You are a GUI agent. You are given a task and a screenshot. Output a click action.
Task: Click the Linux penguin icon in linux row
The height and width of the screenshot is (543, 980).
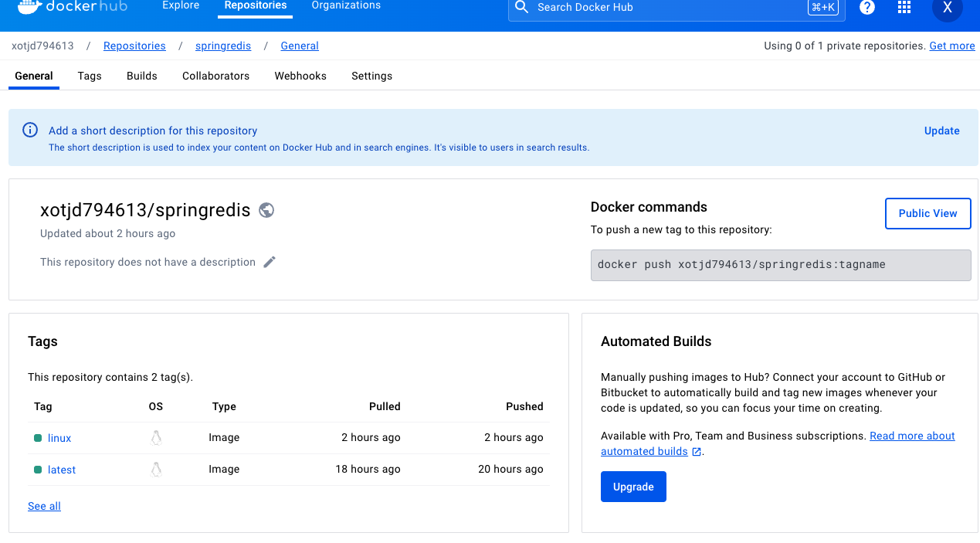tap(156, 438)
